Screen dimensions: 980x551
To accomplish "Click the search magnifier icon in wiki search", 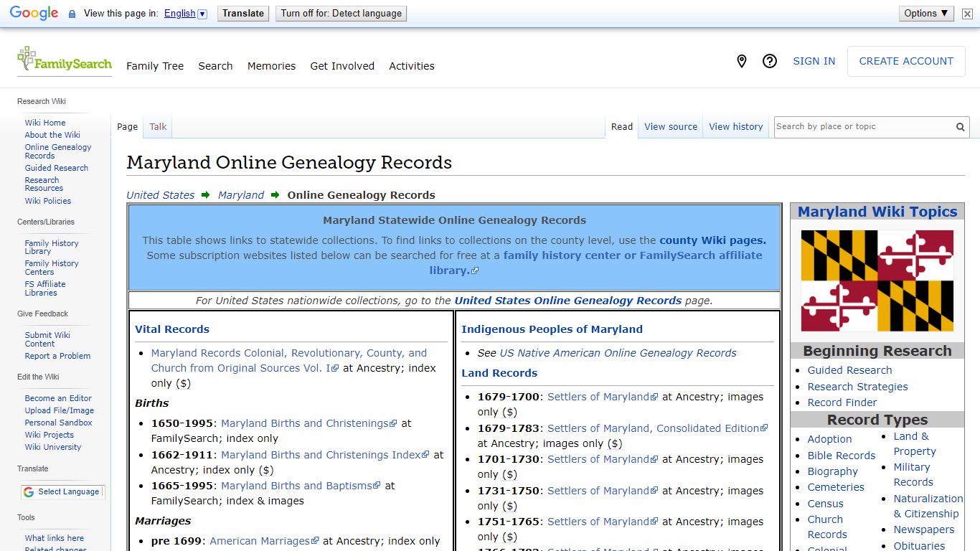I will [960, 127].
